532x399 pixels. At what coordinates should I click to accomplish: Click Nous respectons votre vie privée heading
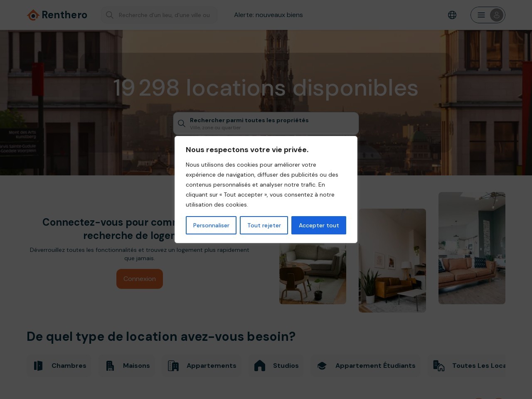click(247, 150)
